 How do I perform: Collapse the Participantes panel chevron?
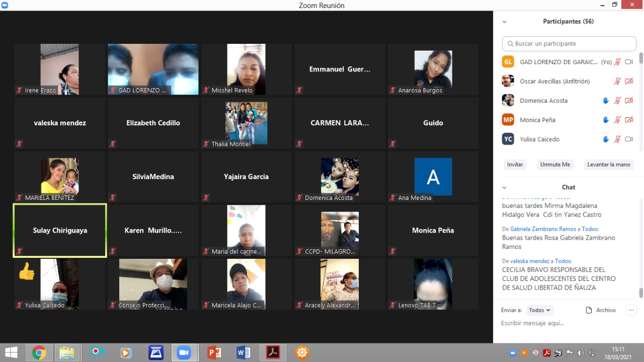[504, 22]
